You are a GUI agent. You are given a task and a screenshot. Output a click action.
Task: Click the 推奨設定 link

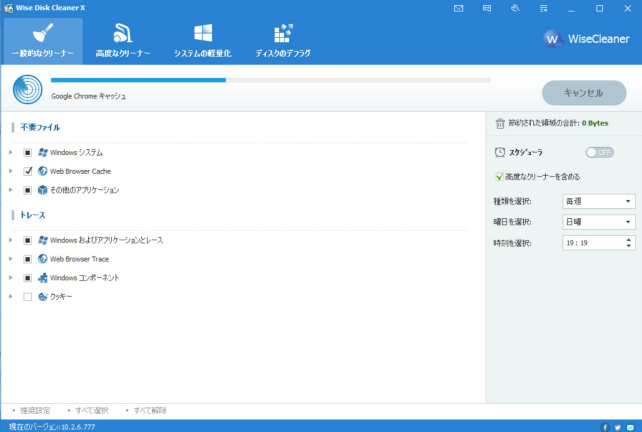35,410
